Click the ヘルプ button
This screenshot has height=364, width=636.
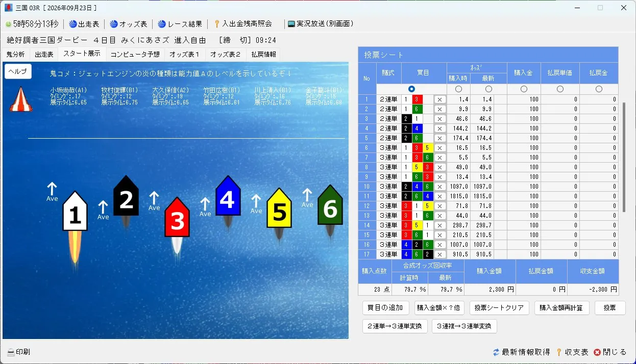tap(18, 72)
